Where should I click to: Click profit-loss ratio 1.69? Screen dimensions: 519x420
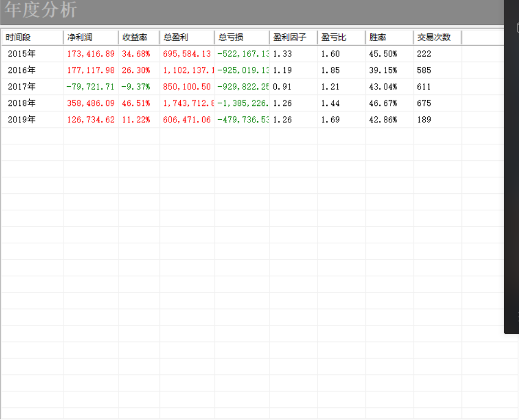(x=330, y=120)
